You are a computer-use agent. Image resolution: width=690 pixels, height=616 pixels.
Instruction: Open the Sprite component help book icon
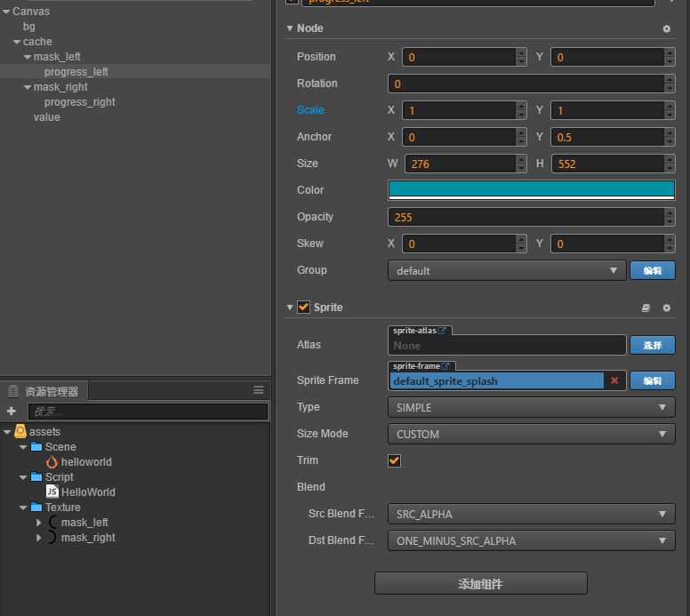[x=646, y=308]
